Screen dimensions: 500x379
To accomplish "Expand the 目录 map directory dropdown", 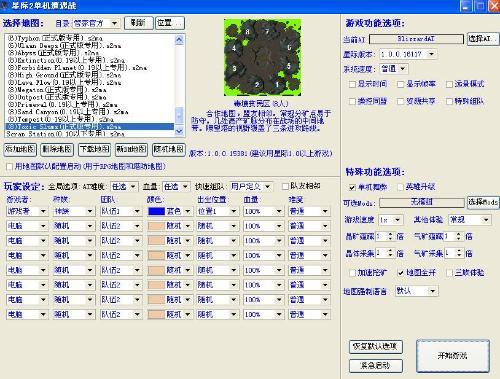I will pyautogui.click(x=114, y=23).
